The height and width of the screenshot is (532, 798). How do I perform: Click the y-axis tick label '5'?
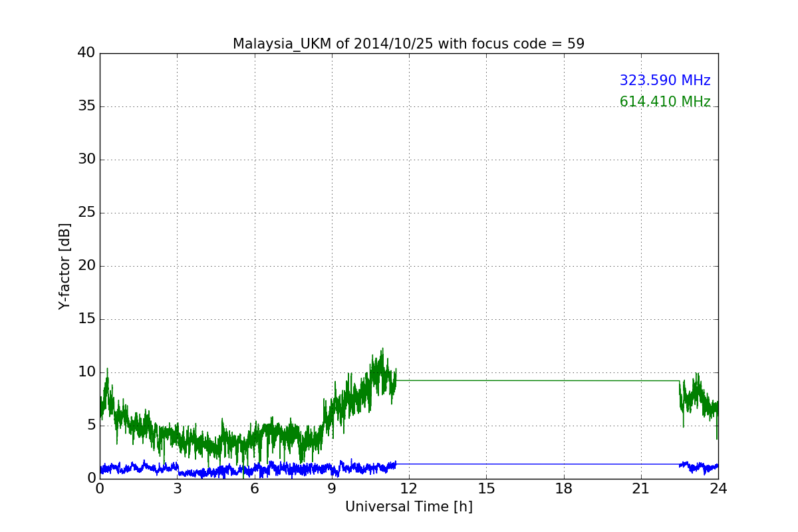point(90,426)
